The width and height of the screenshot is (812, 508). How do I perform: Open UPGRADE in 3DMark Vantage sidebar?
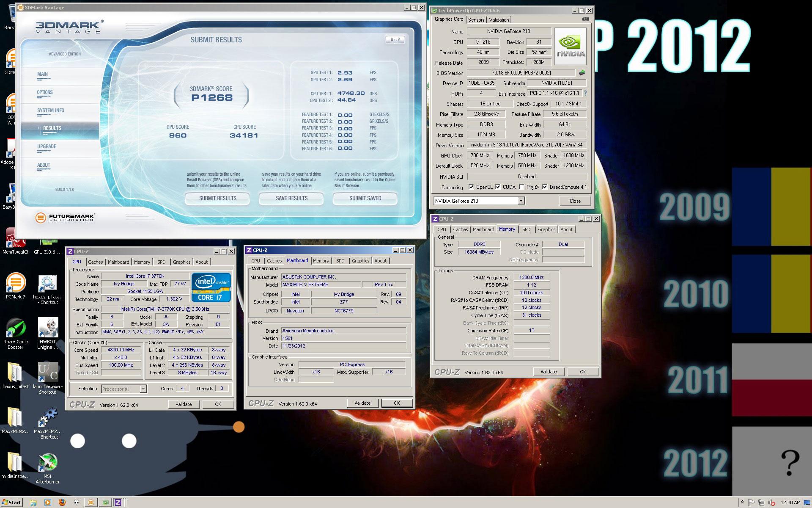(x=47, y=146)
